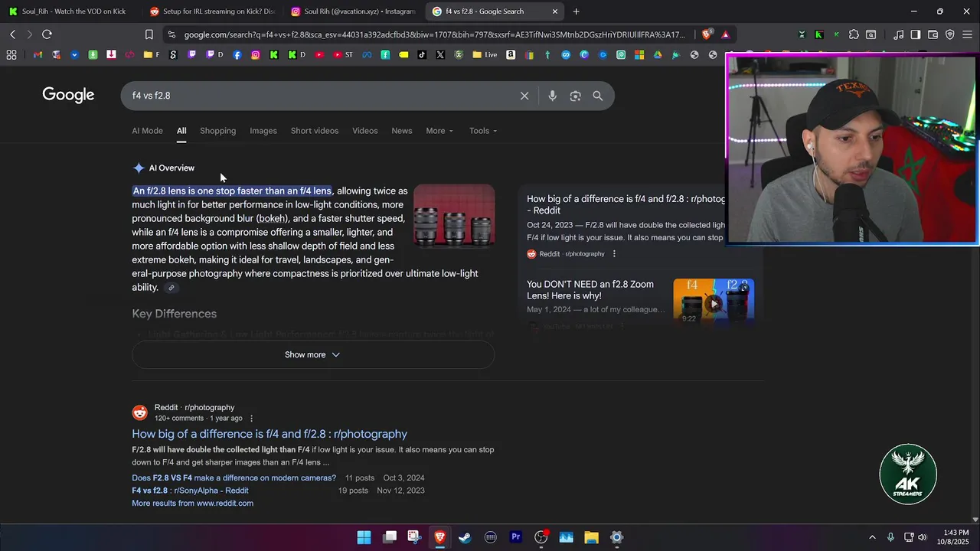Open the bookmarks apps grid icon
This screenshot has height=551, width=980.
pos(11,55)
